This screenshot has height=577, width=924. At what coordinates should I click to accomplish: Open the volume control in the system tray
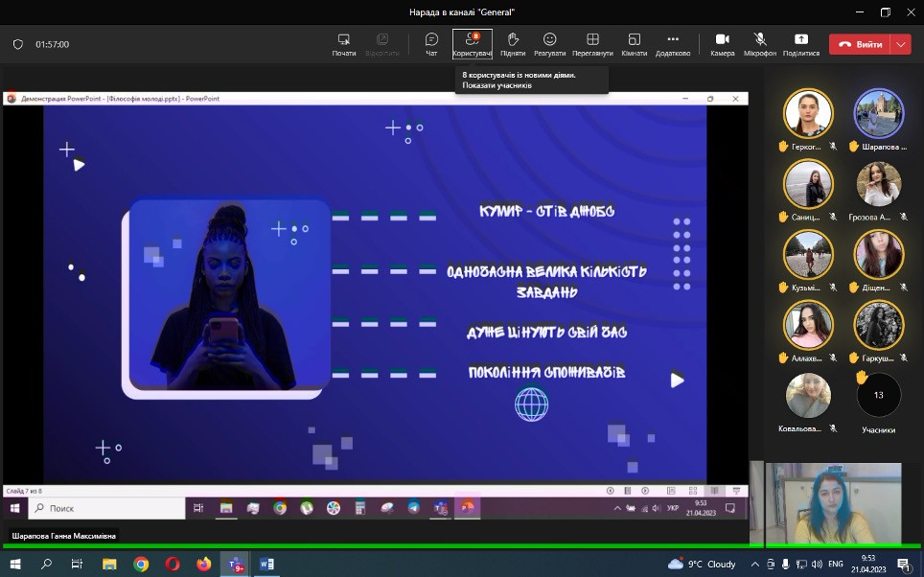[x=817, y=564]
